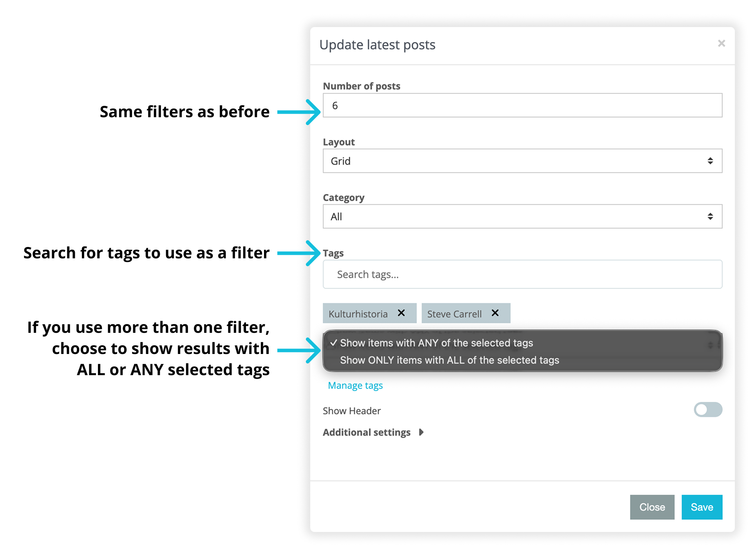
Task: Select Show ONLY items with ALL tags
Action: click(x=449, y=360)
